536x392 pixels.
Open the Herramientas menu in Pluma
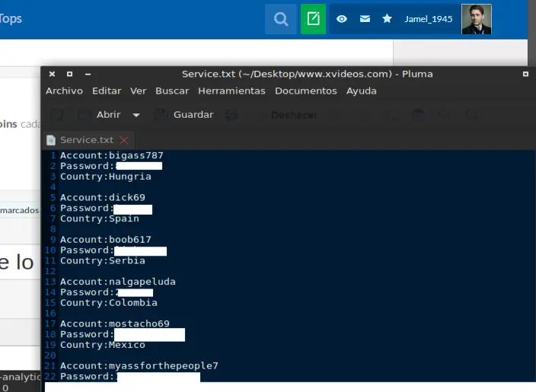coord(231,91)
